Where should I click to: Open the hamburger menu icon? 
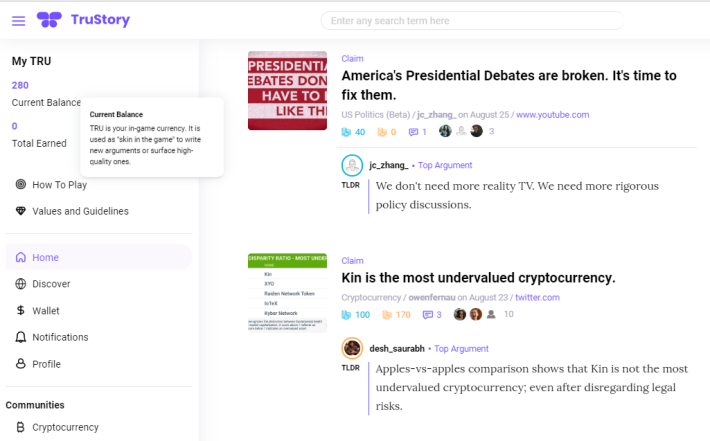point(19,21)
